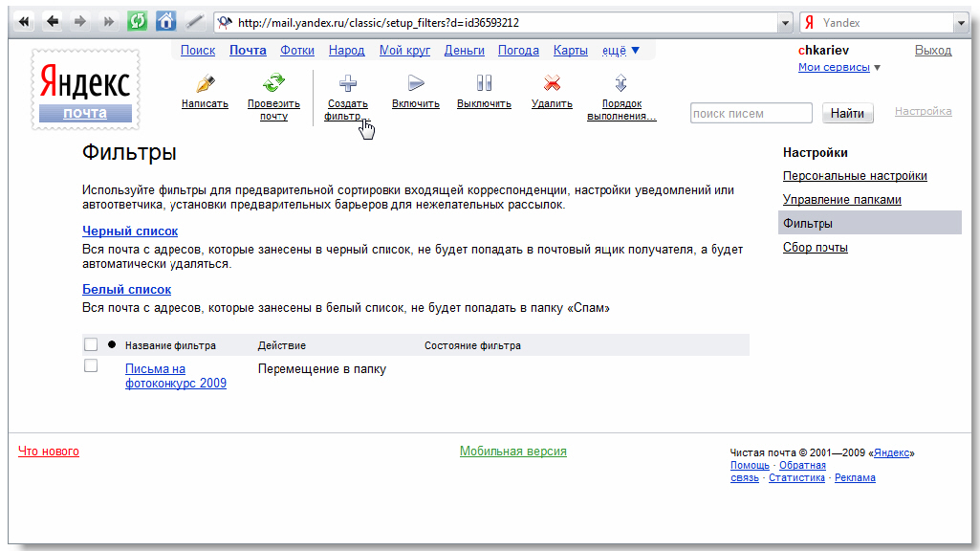Expand the Мои сервисы dropdown

(x=838, y=67)
